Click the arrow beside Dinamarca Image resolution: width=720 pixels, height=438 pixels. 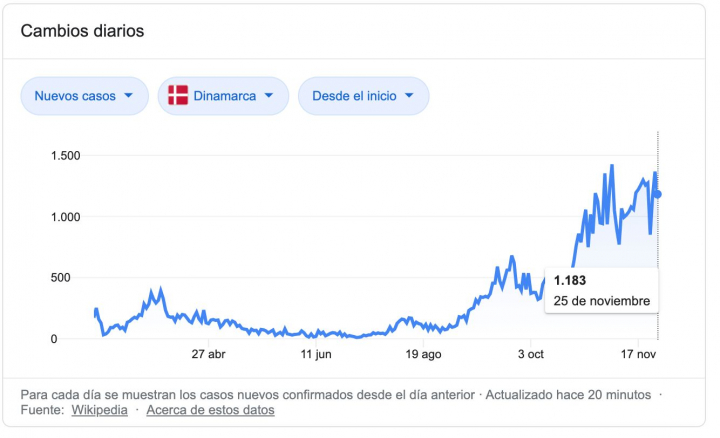269,96
